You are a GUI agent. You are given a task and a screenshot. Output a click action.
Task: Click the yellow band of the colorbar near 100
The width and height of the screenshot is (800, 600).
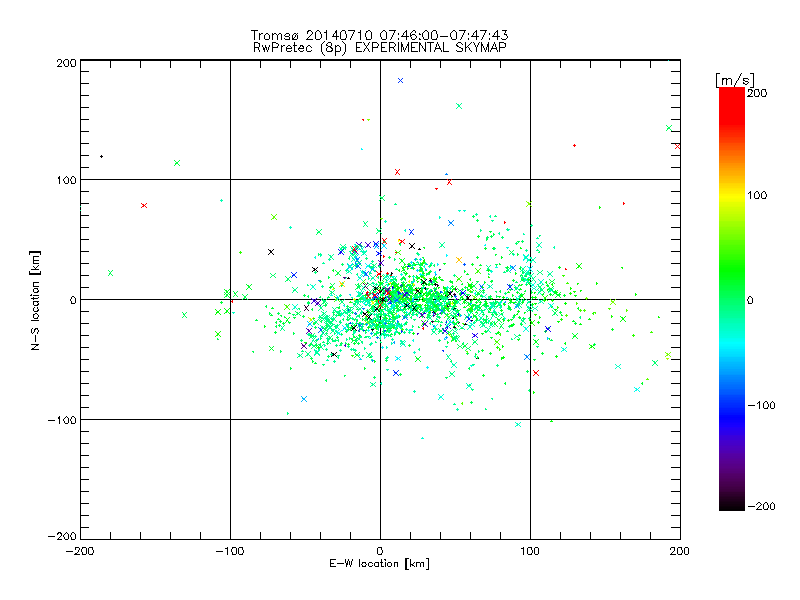732,196
